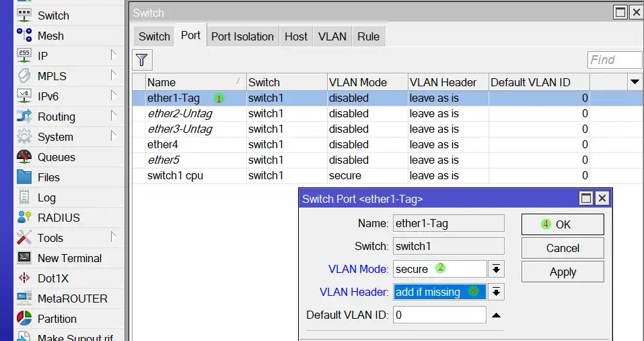Switch to the VLAN tab

pyautogui.click(x=332, y=36)
